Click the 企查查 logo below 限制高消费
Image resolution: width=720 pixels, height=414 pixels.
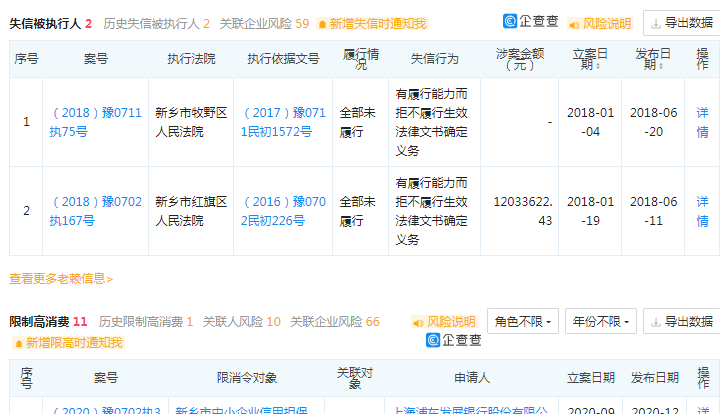[x=454, y=341]
